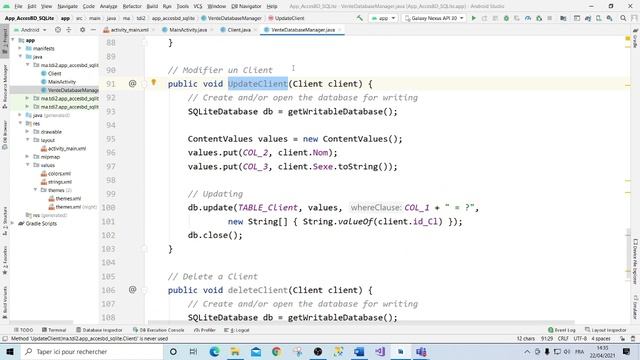This screenshot has width=640, height=360.
Task: Open the Profiler run icon in toolbar
Action: click(528, 18)
